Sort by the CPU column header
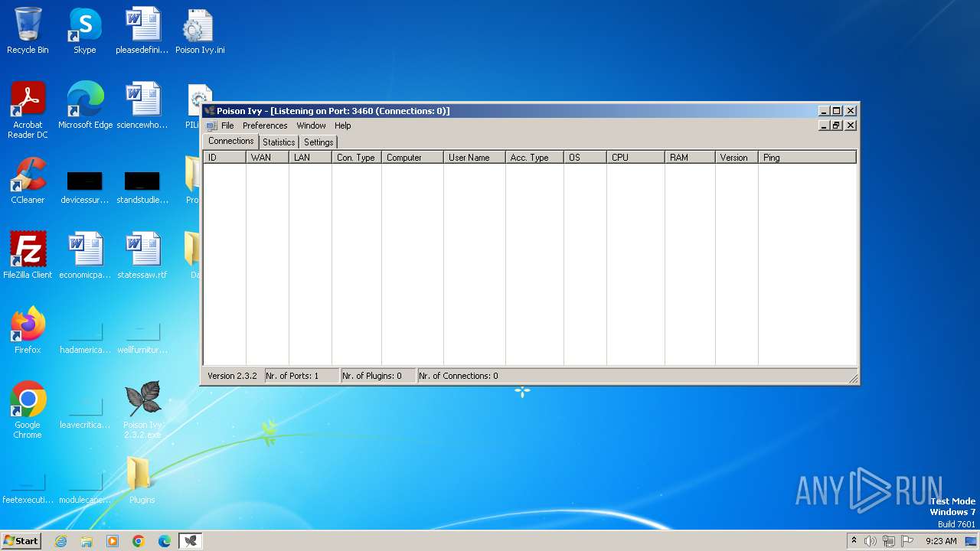 635,158
